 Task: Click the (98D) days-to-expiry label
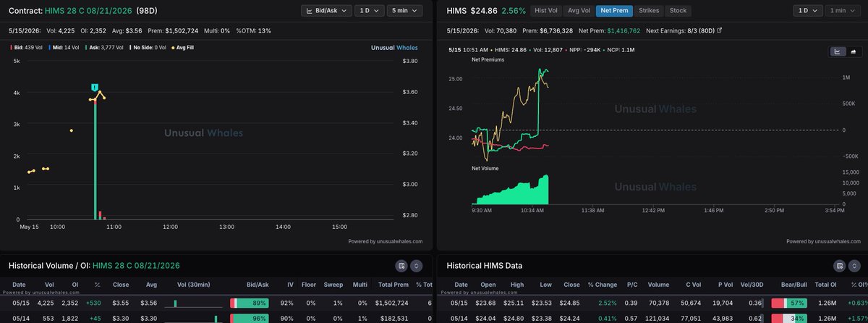coord(146,11)
